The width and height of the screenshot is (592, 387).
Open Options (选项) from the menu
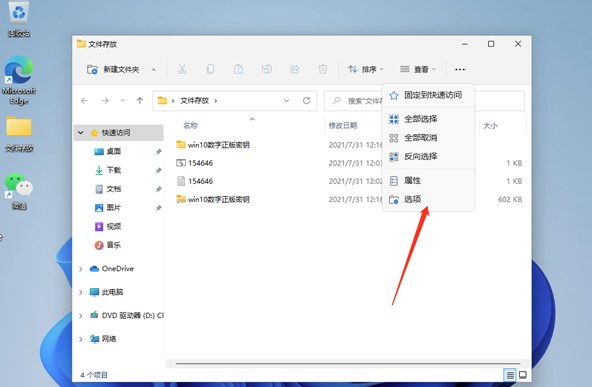[x=428, y=199]
